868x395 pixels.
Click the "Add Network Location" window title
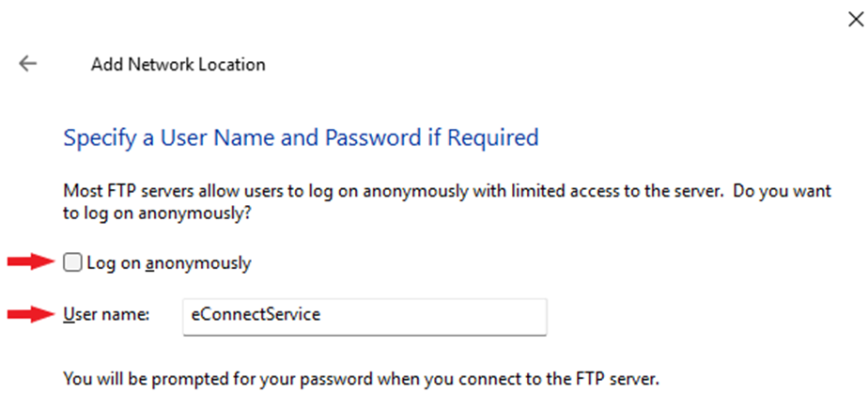[178, 64]
